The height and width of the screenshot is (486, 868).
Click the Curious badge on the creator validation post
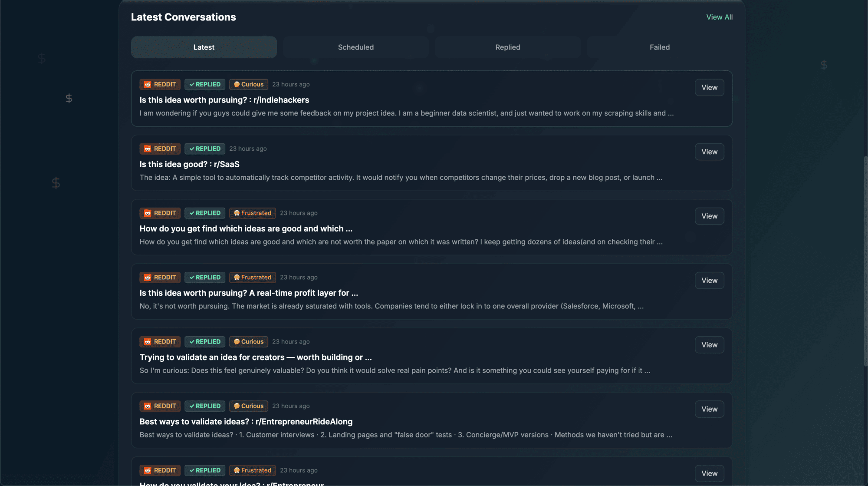pos(248,341)
